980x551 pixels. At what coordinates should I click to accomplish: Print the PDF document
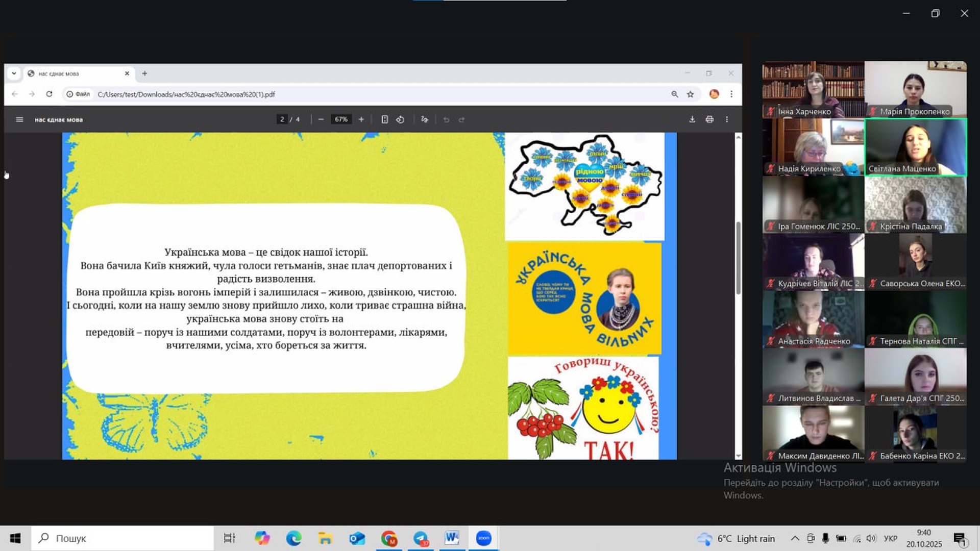[709, 119]
